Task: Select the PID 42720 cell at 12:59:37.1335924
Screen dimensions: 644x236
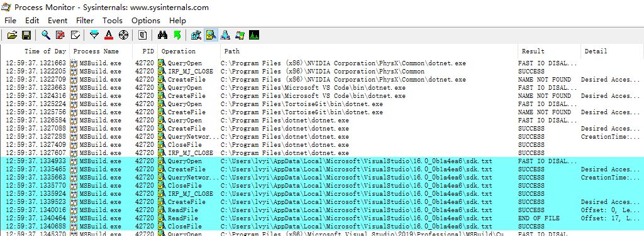Action: [145, 194]
